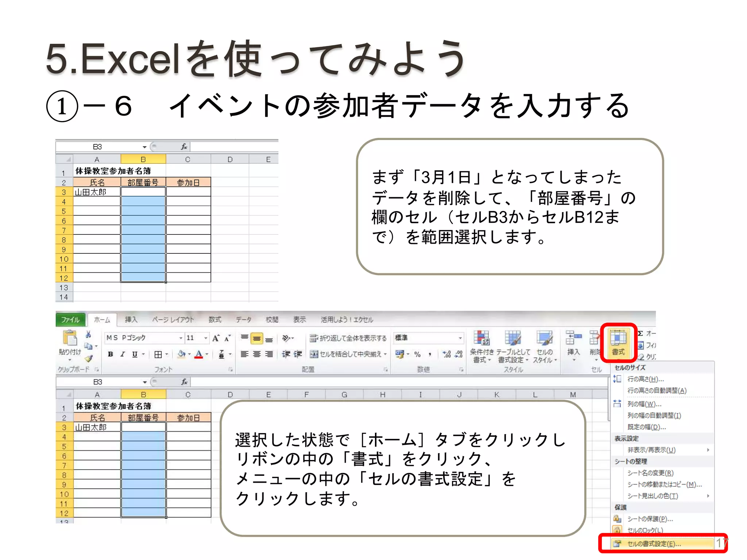Toggle Underline formatting
This screenshot has height=560, width=747.
coord(135,354)
